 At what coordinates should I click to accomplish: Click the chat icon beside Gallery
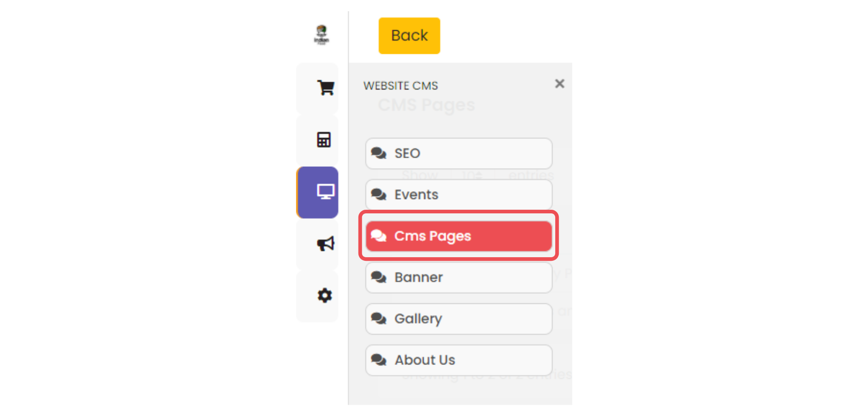click(378, 319)
